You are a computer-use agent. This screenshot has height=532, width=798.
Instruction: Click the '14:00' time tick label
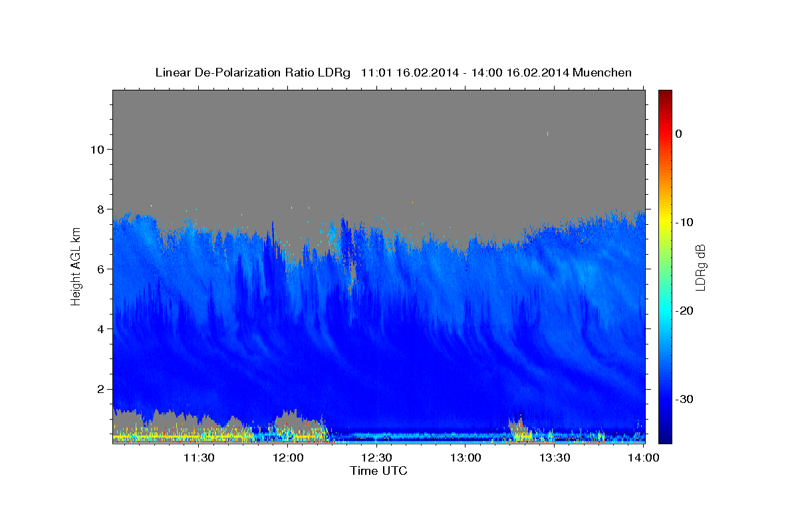(643, 458)
